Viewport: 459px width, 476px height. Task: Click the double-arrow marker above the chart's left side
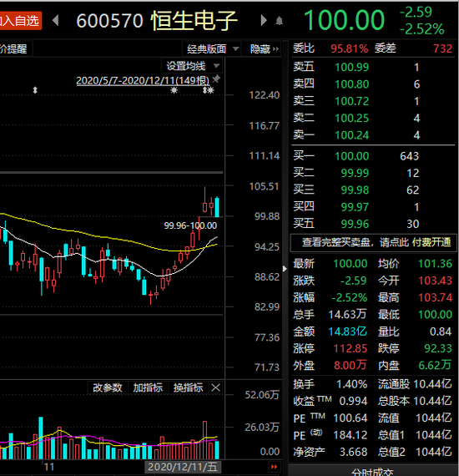click(35, 90)
